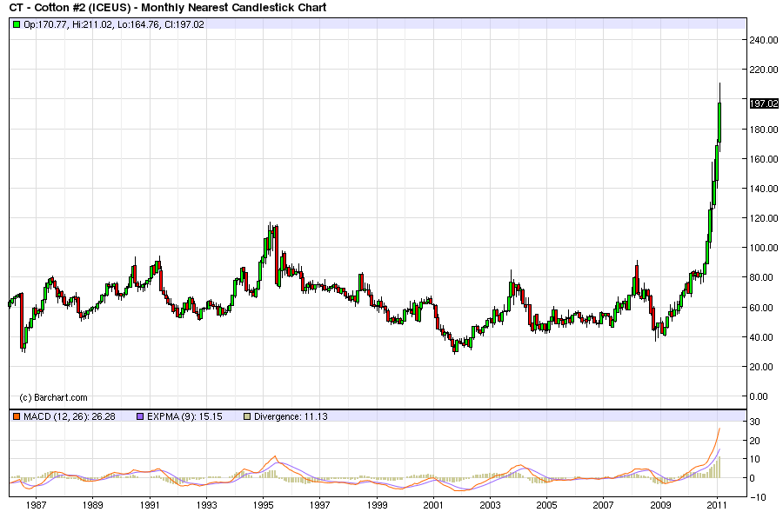Click the 1991 year axis label
The height and width of the screenshot is (532, 783).
(x=150, y=505)
